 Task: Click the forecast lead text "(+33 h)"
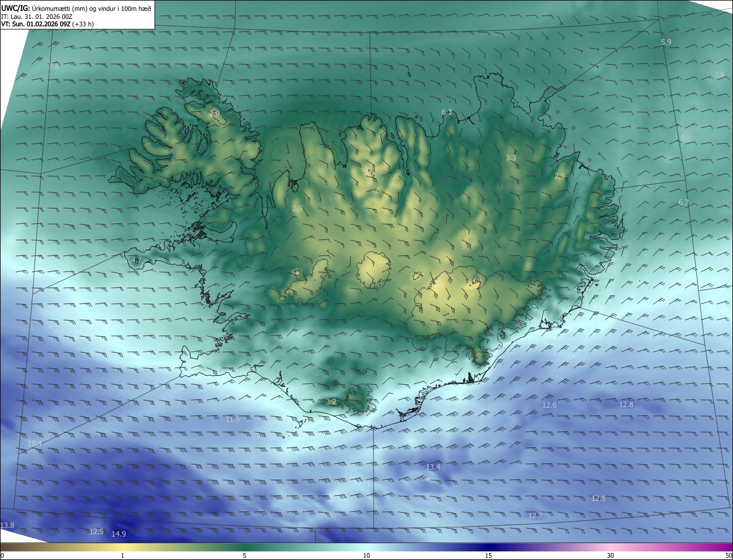[82, 25]
